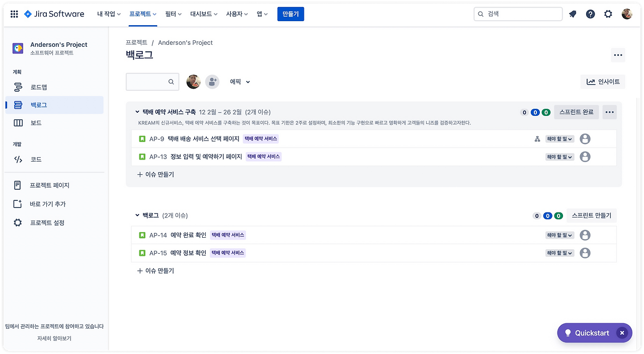
Task: Open the 에픽 filter dropdown
Action: point(240,81)
